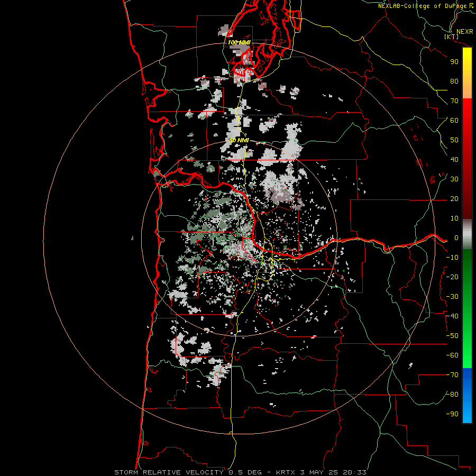Click the 3 MAY 25 date text
This screenshot has height=476, width=476.
pos(319,472)
